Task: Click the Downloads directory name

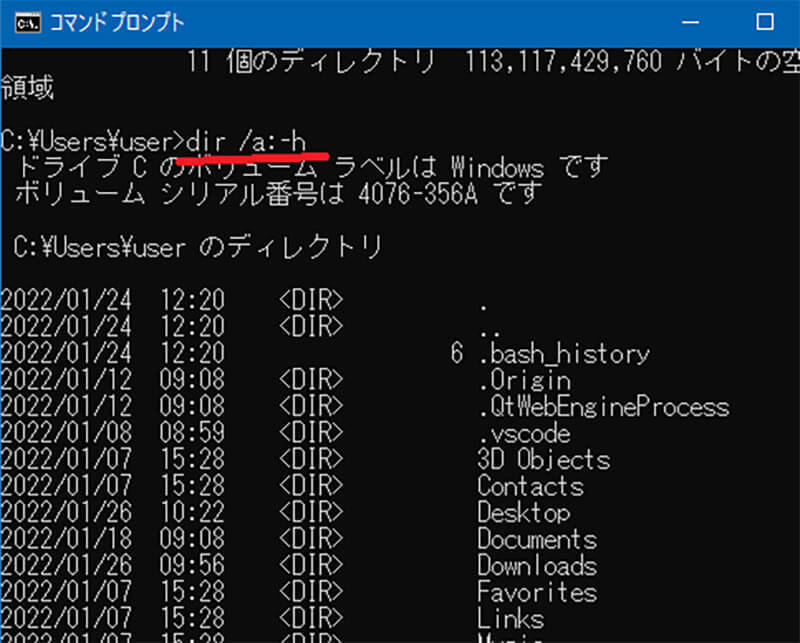Action: pyautogui.click(x=537, y=566)
